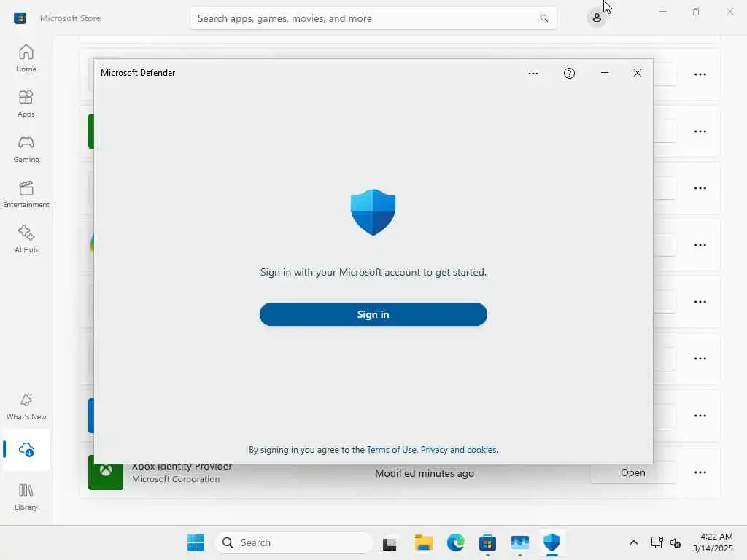This screenshot has width=747, height=560.
Task: Open Entertainment in the Store sidebar
Action: coord(26,194)
